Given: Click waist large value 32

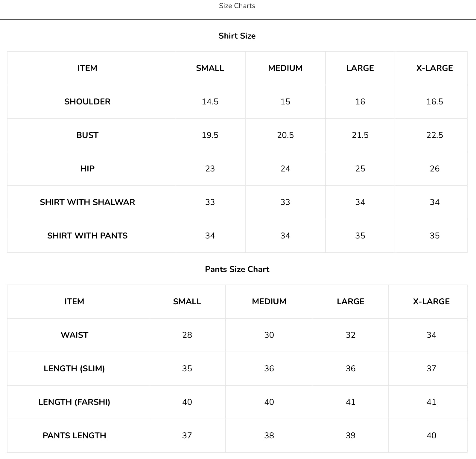Looking at the screenshot, I should click(x=351, y=335).
